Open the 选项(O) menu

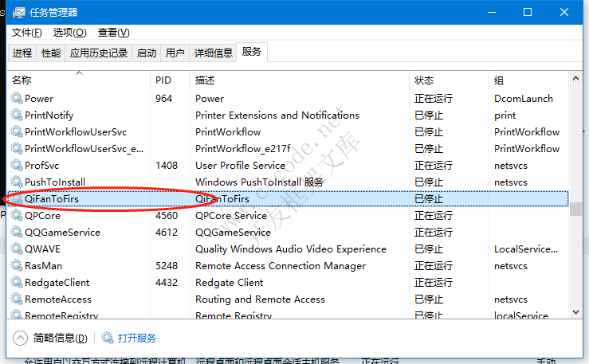tap(69, 33)
